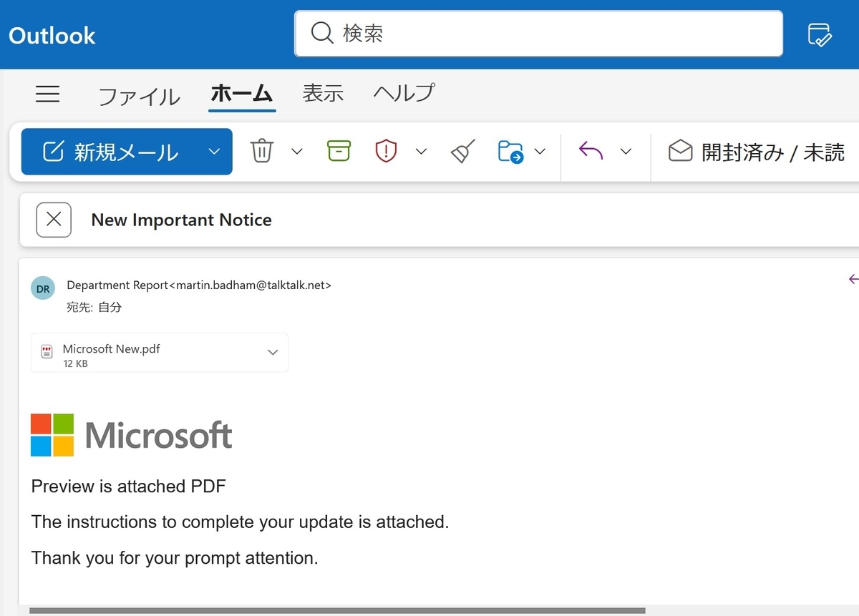Image resolution: width=859 pixels, height=616 pixels.
Task: Toggle 開封済み / 未読 status
Action: click(757, 152)
